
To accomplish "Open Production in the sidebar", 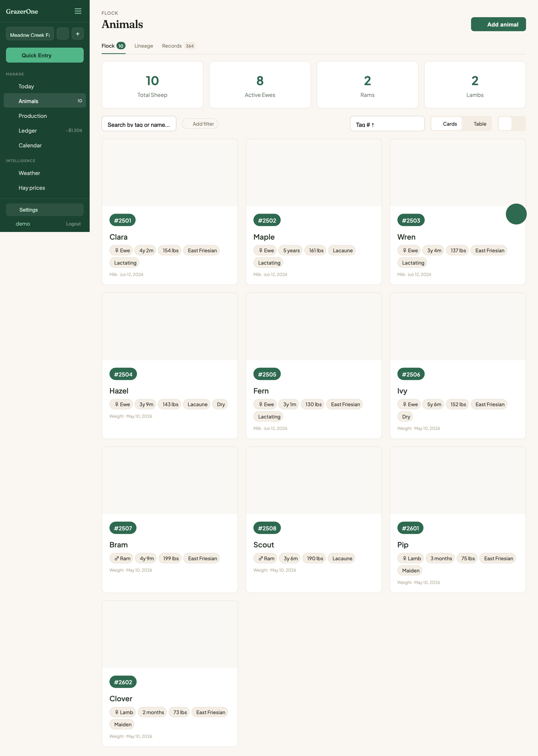I will (45, 116).
